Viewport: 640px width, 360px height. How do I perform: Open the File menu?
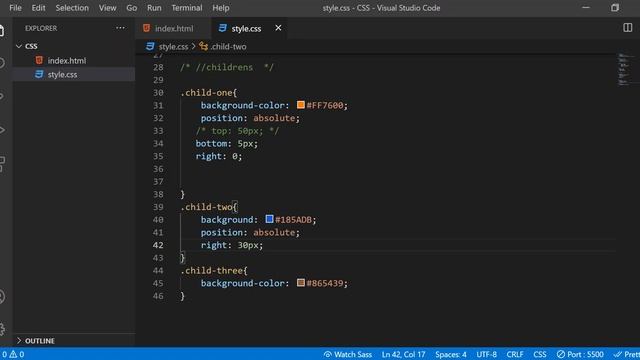pos(16,8)
